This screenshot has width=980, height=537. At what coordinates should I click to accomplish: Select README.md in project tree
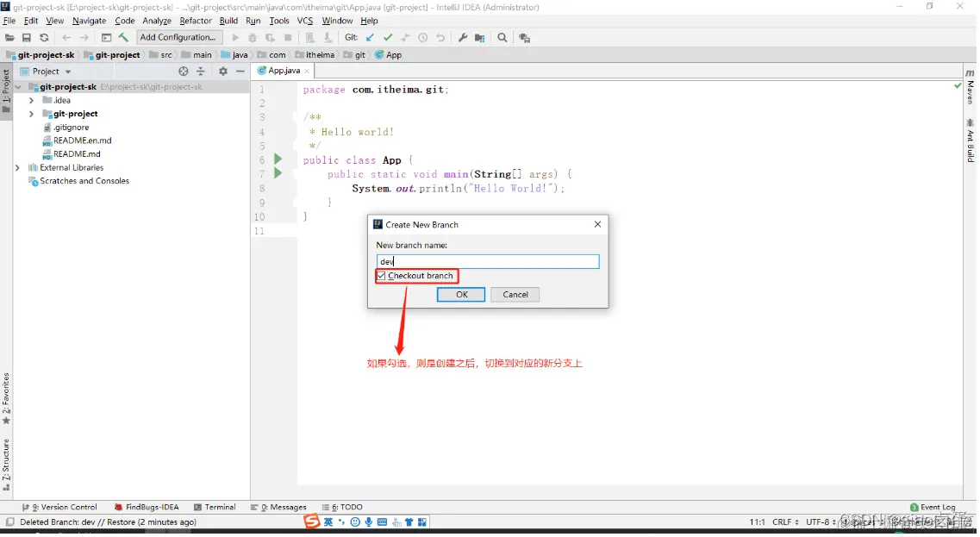pyautogui.click(x=72, y=153)
